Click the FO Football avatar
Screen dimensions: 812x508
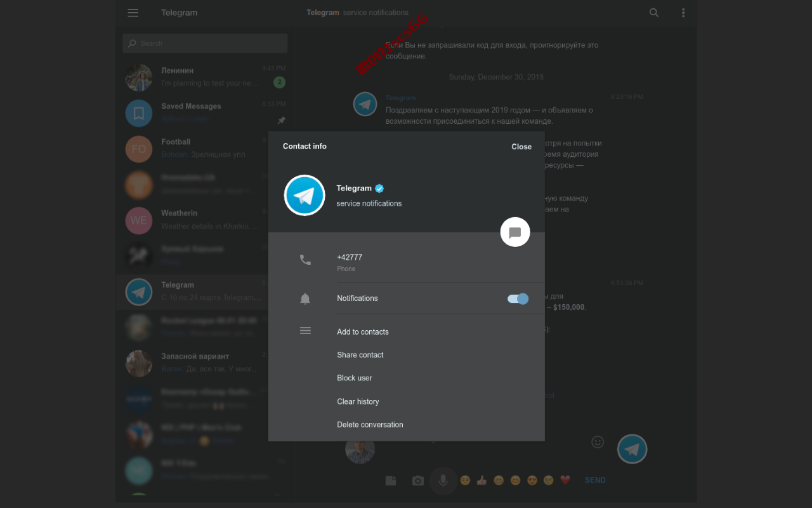(139, 149)
